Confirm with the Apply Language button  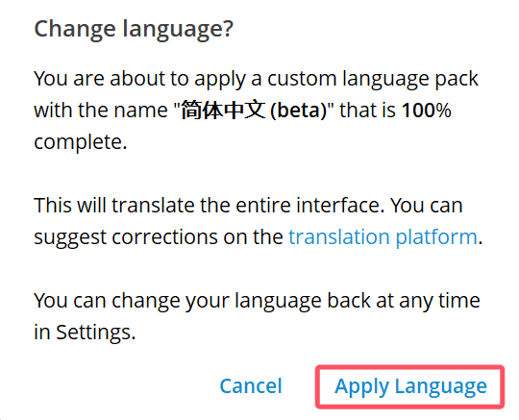click(410, 386)
